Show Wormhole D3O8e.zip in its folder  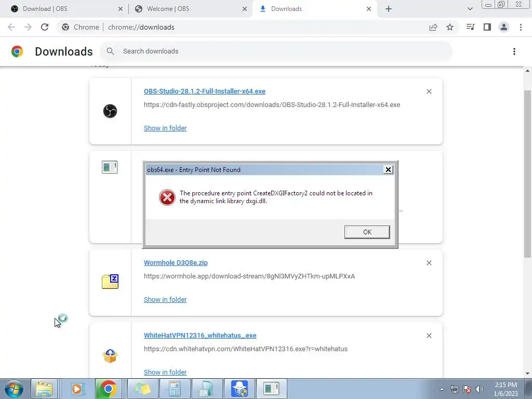165,300
